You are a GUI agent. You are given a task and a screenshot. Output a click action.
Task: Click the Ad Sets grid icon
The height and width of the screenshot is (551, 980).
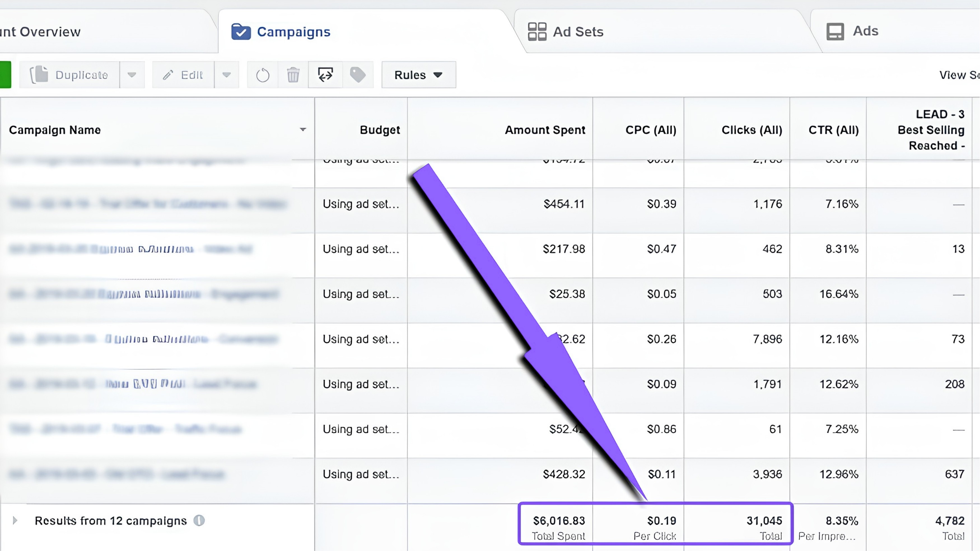pyautogui.click(x=537, y=32)
